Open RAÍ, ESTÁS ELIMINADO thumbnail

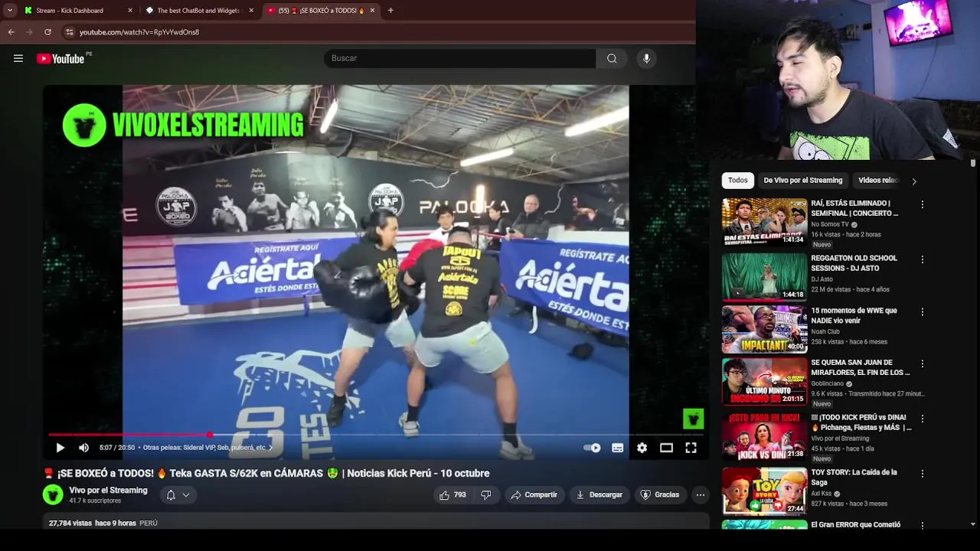(764, 222)
